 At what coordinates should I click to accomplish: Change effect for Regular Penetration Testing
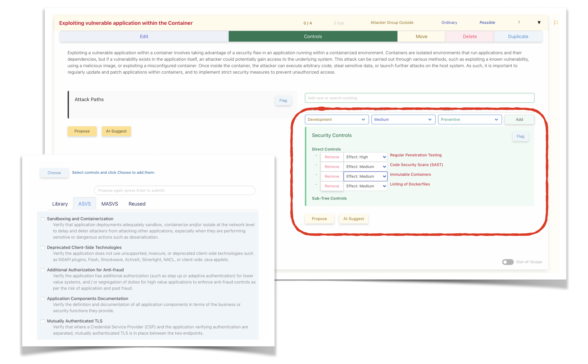click(365, 157)
